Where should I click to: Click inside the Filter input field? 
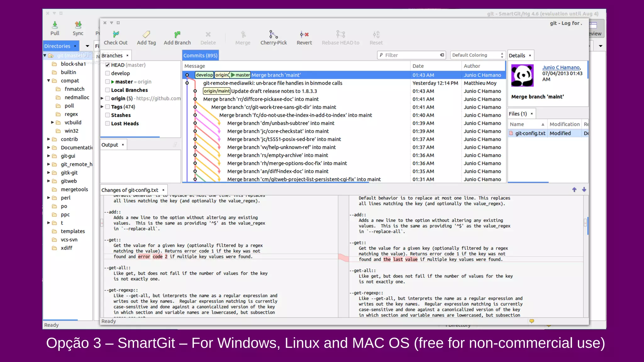(x=411, y=55)
